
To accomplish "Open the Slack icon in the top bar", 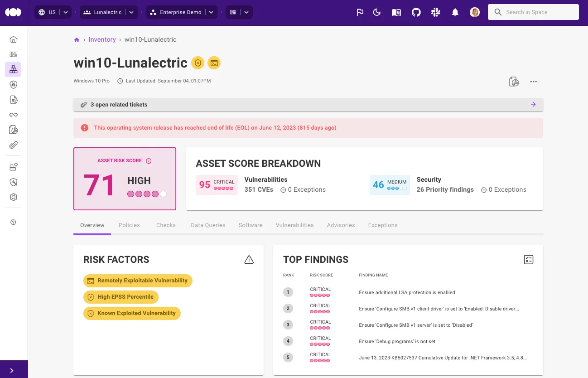I will click(x=436, y=12).
